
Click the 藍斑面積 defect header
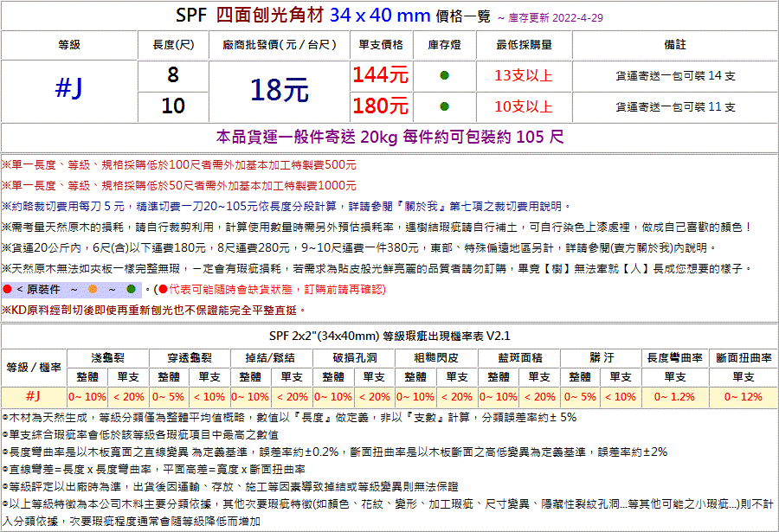pos(519,357)
